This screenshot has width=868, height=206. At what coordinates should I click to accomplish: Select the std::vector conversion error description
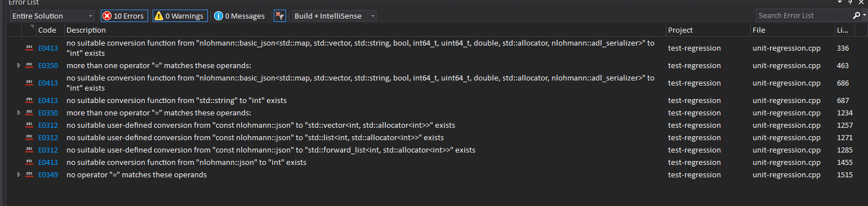[x=261, y=125]
